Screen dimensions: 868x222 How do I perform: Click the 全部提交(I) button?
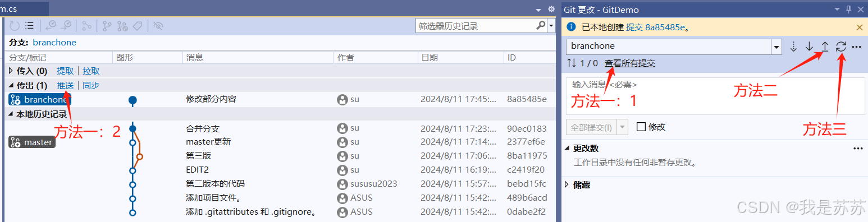click(591, 127)
